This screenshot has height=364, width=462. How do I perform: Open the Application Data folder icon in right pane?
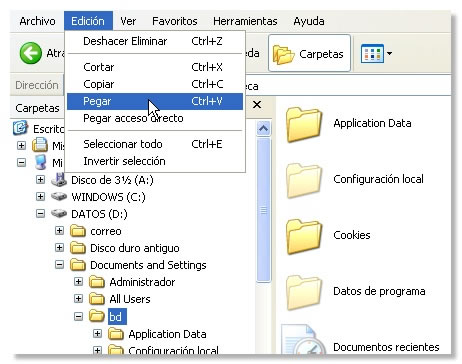(303, 124)
